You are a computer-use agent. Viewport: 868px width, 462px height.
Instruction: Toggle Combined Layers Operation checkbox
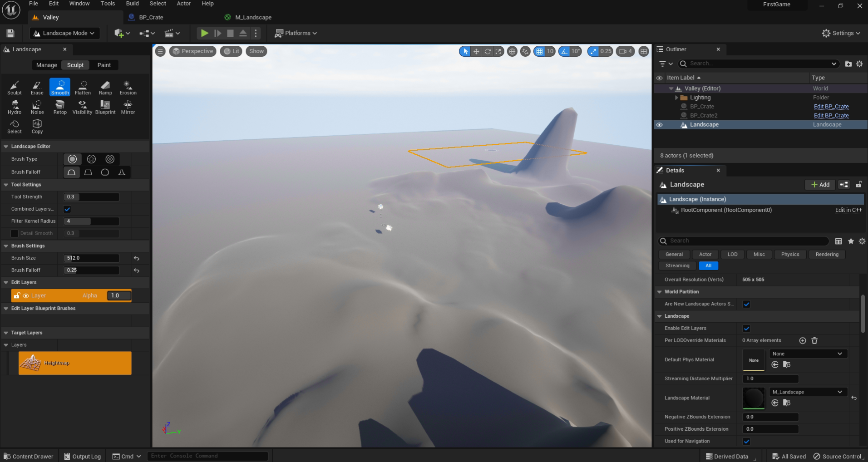click(67, 209)
